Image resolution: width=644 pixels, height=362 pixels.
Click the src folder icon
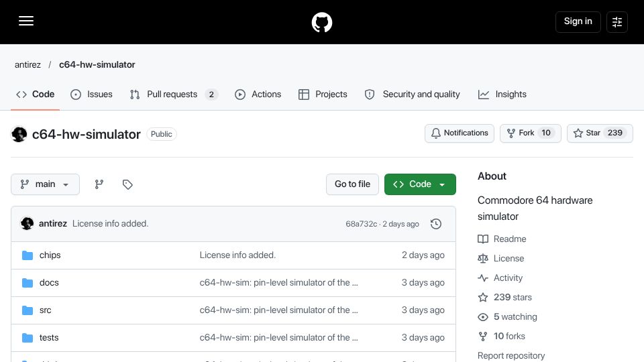(28, 310)
